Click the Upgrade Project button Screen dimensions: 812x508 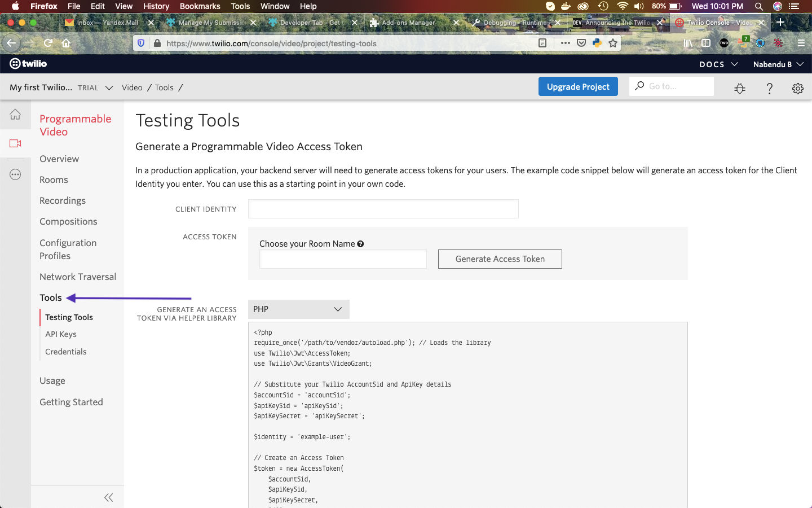coord(578,86)
